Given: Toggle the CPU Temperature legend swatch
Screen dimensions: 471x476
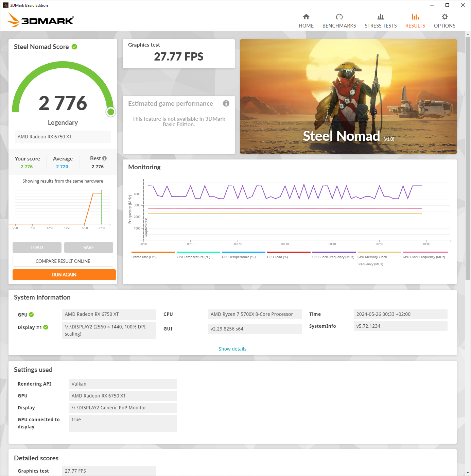Looking at the screenshot, I should 198,252.
